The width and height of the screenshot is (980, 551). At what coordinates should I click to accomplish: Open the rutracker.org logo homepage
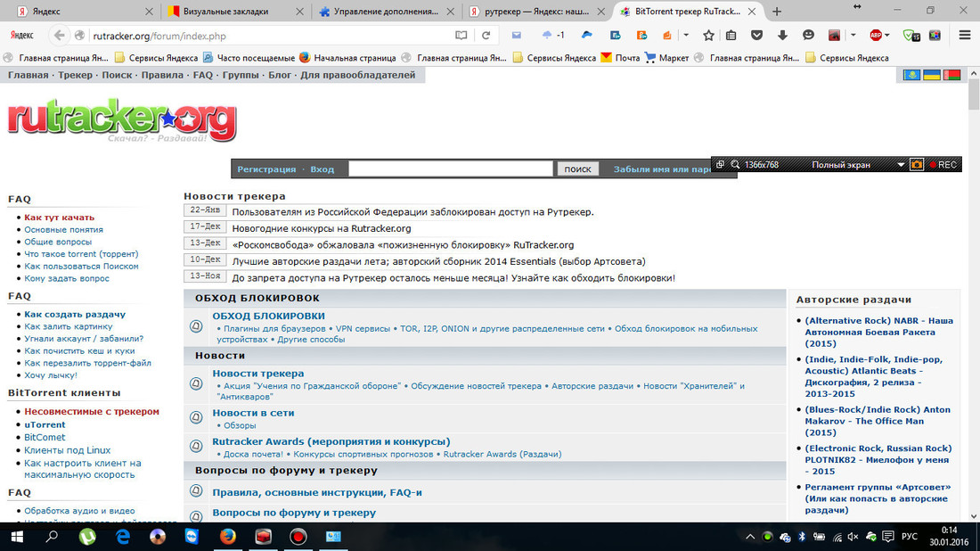pyautogui.click(x=122, y=120)
